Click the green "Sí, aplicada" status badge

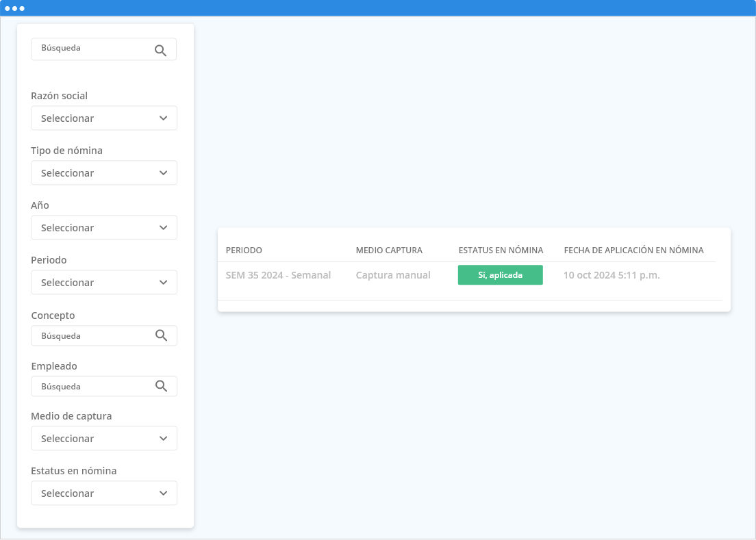click(x=500, y=275)
